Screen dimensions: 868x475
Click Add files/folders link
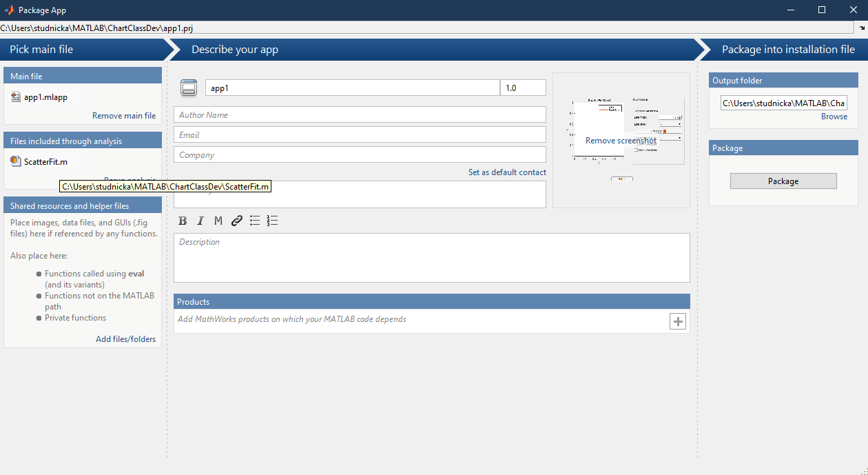pyautogui.click(x=125, y=339)
